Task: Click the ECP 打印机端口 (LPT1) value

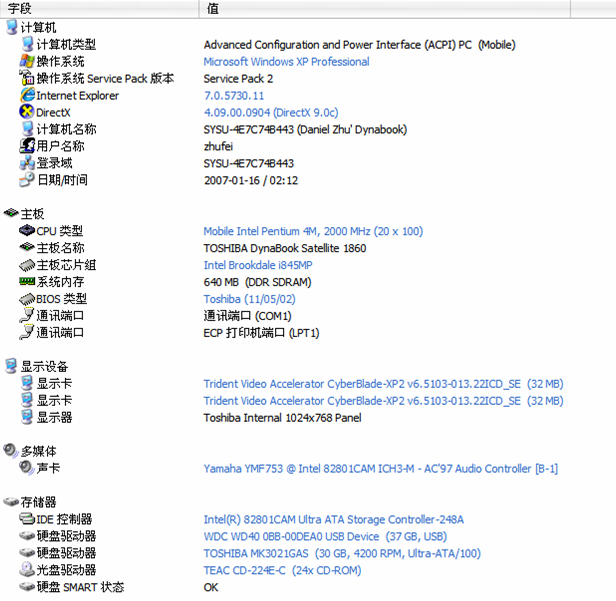Action: pos(261,333)
